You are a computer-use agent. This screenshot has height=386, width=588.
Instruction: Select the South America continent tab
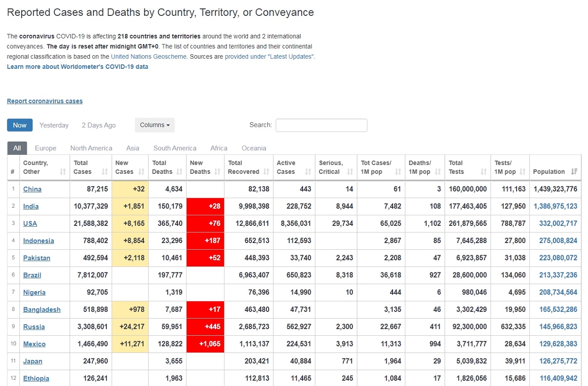[x=175, y=148]
